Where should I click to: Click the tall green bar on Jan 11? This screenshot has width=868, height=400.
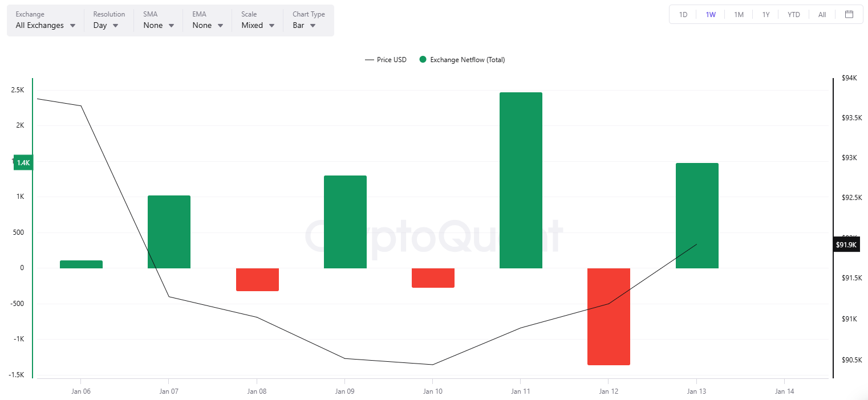click(x=521, y=179)
